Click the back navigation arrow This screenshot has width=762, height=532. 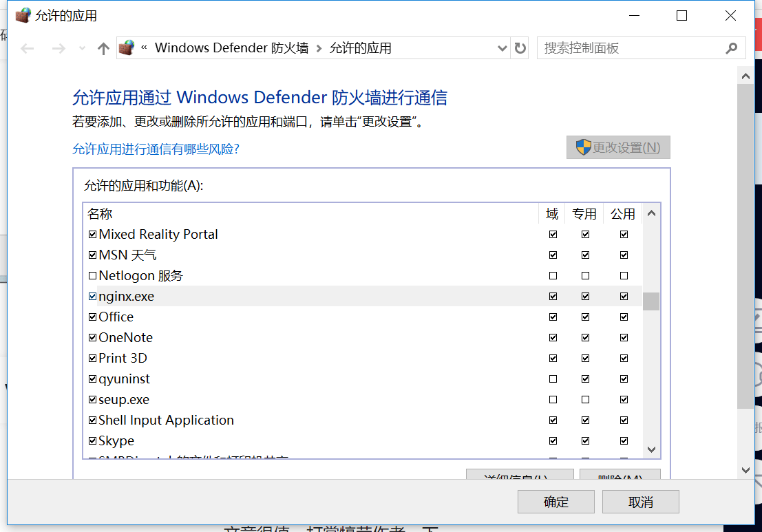point(28,48)
